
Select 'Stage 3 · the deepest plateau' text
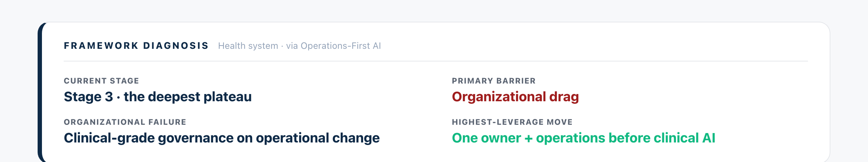158,97
